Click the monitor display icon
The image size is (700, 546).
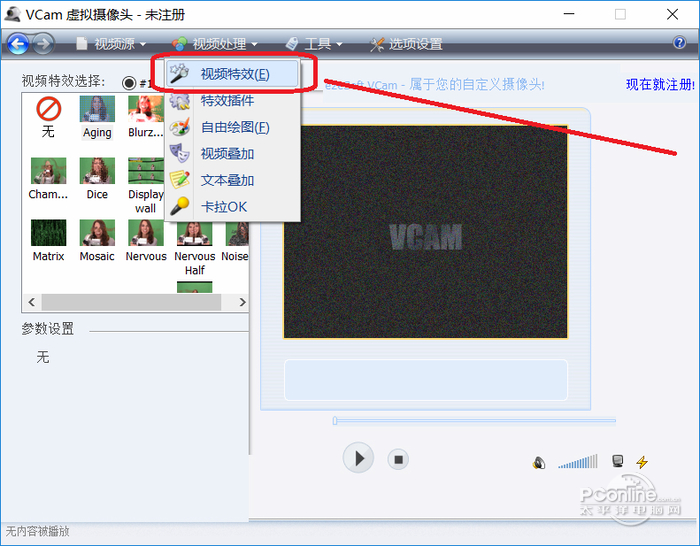tap(617, 461)
